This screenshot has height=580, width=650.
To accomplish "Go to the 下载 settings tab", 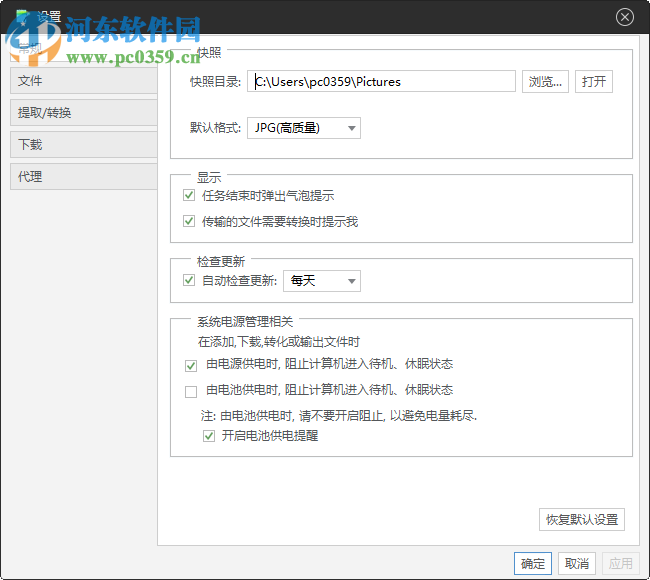I will coord(84,144).
